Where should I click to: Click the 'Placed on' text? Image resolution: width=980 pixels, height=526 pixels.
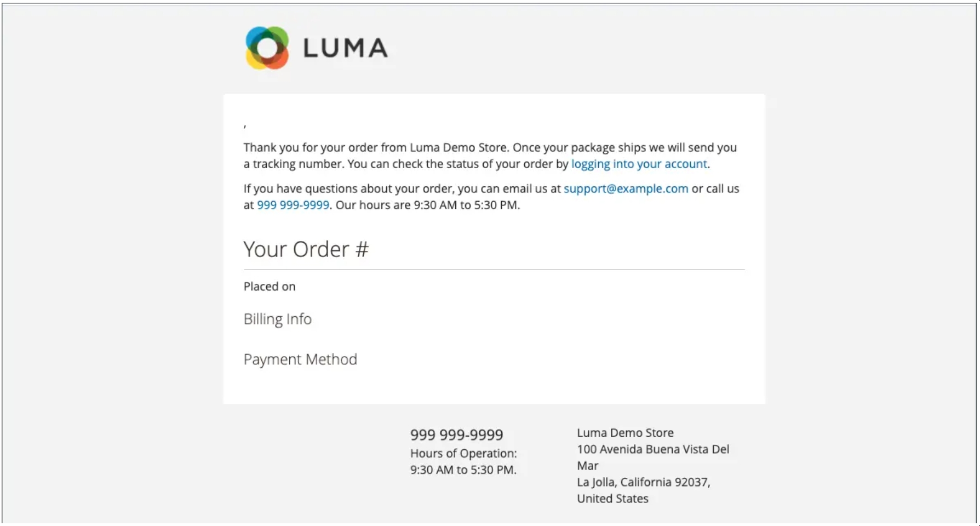coord(270,287)
